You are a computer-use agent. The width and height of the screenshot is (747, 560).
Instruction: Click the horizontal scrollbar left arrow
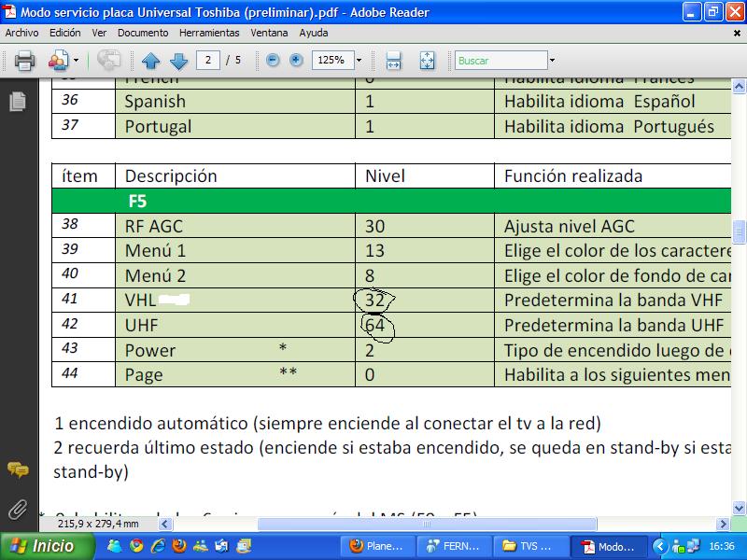(x=165, y=525)
